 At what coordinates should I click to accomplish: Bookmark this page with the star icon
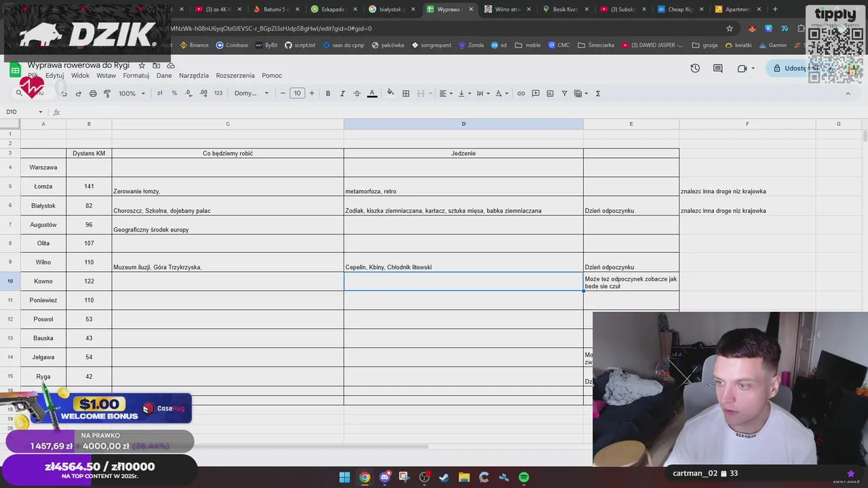[x=730, y=28]
